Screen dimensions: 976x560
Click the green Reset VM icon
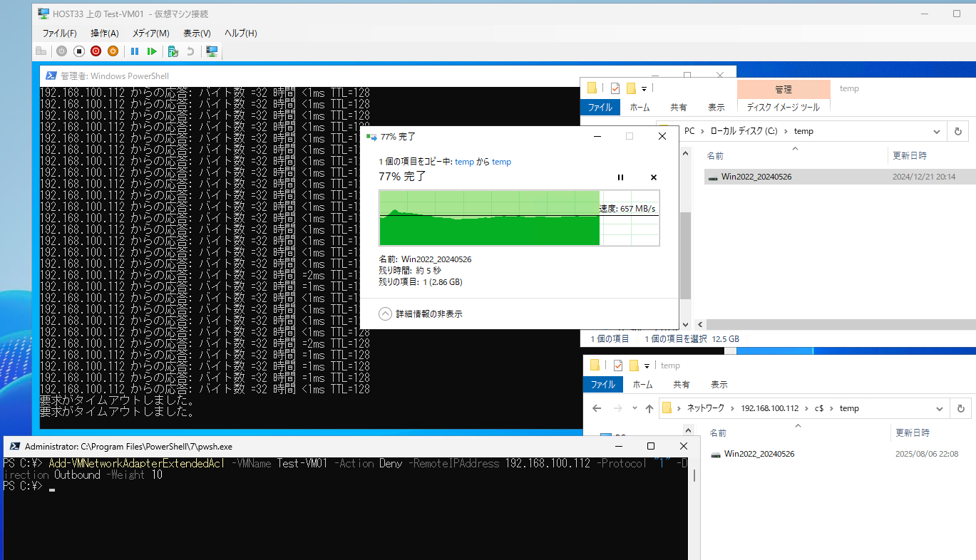152,51
